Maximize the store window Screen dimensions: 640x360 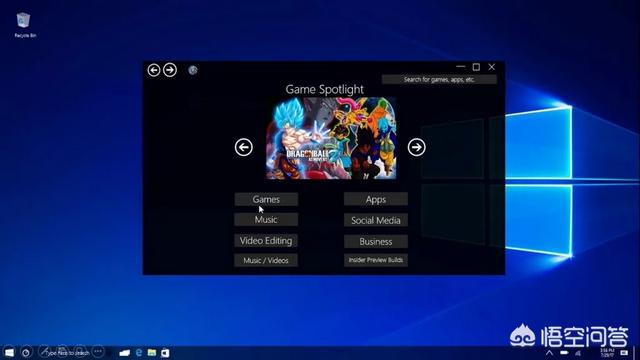(x=476, y=67)
